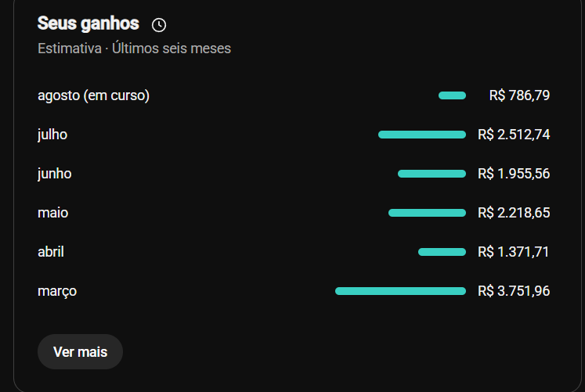The image size is (585, 392).
Task: Click the Seus ganhos heading
Action: click(x=88, y=23)
